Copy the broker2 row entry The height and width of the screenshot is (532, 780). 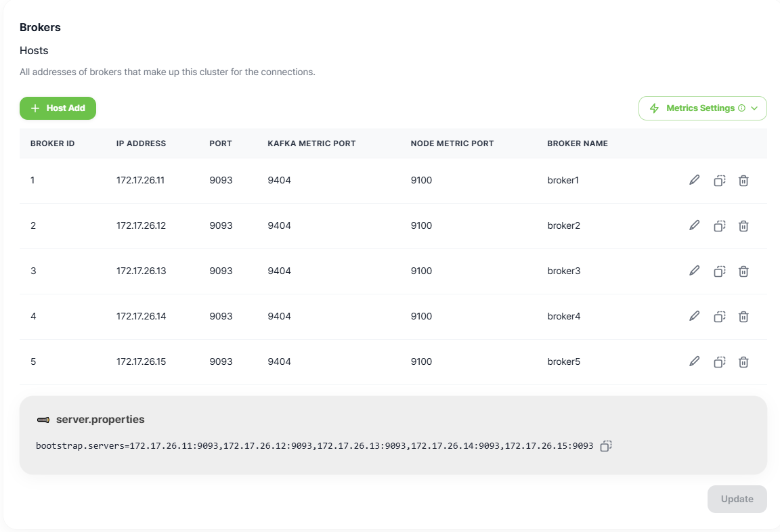[x=719, y=225]
